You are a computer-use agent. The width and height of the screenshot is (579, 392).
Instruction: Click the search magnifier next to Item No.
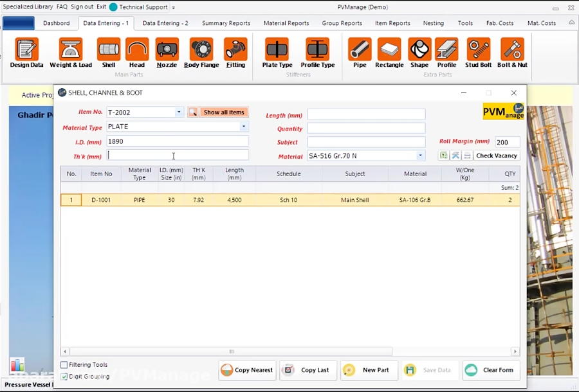pos(193,112)
